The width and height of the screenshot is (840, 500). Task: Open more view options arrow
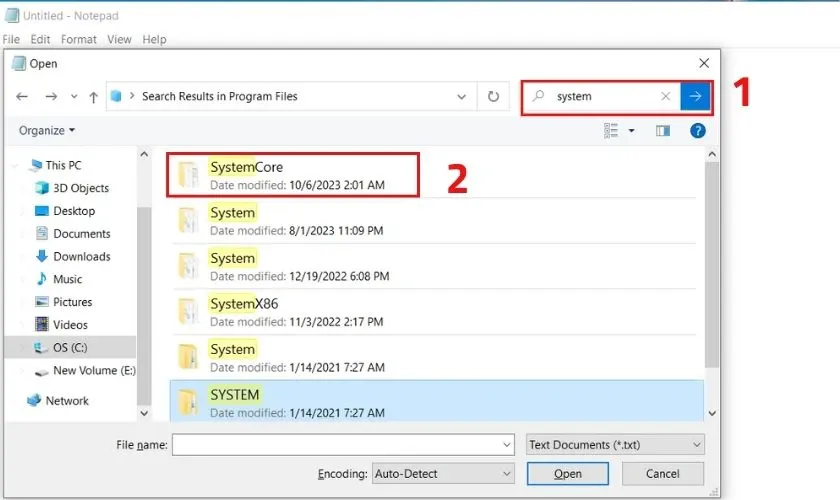[x=632, y=130]
